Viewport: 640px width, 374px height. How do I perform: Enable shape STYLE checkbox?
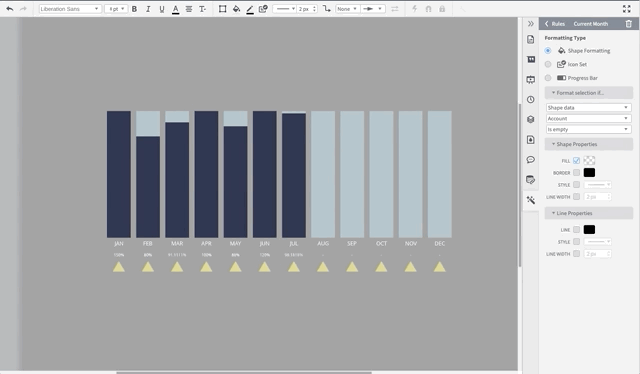(576, 185)
